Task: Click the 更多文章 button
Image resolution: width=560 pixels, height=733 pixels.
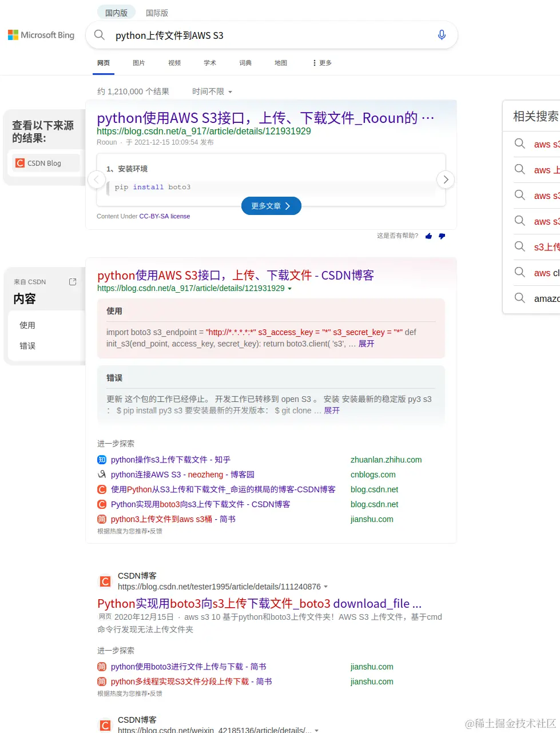Action: point(271,206)
